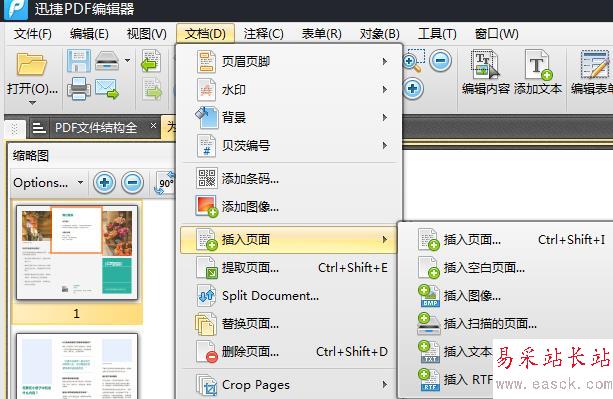The height and width of the screenshot is (399, 613).
Task: Expand the 页眉页脚 submenu
Action: pos(290,62)
